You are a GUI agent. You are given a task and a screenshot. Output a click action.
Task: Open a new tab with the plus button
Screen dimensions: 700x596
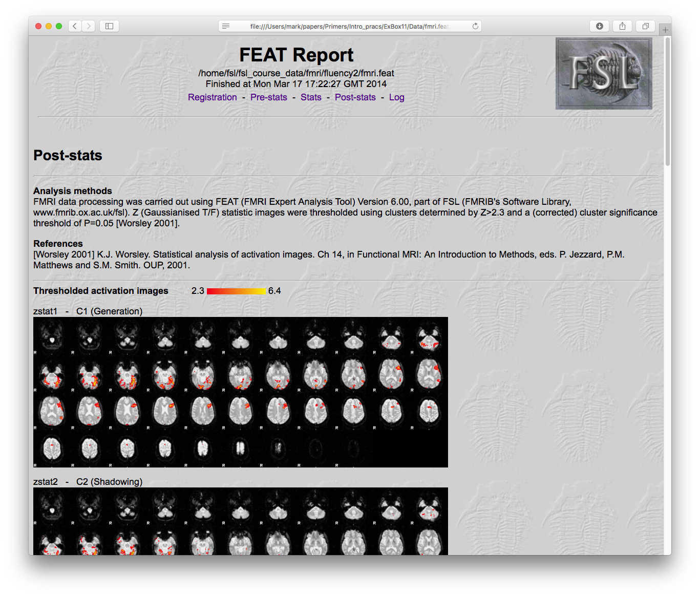point(665,30)
